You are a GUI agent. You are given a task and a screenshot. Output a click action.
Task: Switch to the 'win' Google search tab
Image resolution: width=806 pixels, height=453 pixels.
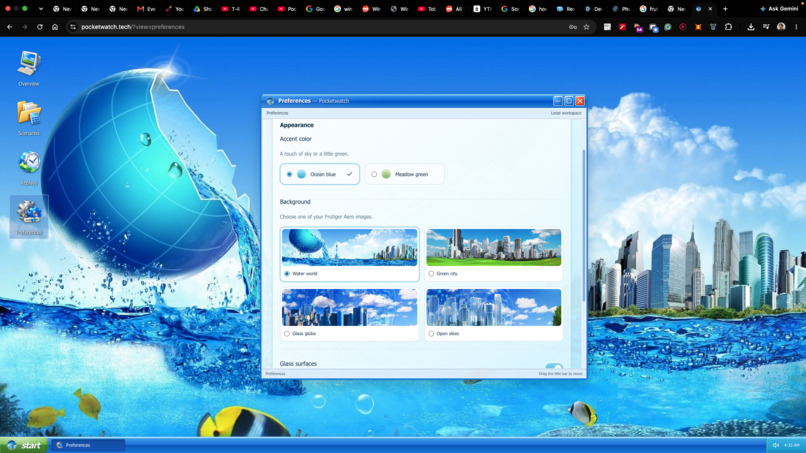342,9
